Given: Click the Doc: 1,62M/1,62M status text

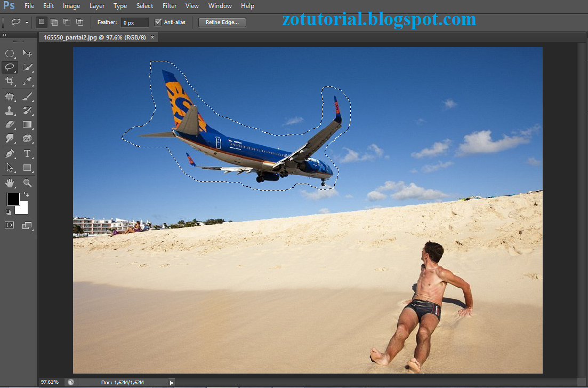Looking at the screenshot, I should coord(122,382).
